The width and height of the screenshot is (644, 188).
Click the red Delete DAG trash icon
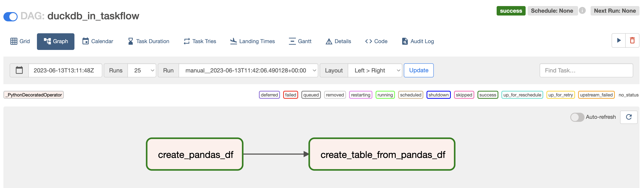[632, 40]
